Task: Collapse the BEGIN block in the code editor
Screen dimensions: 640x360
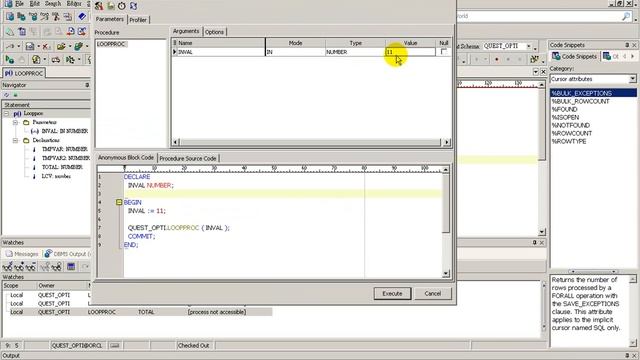Action: (x=119, y=202)
